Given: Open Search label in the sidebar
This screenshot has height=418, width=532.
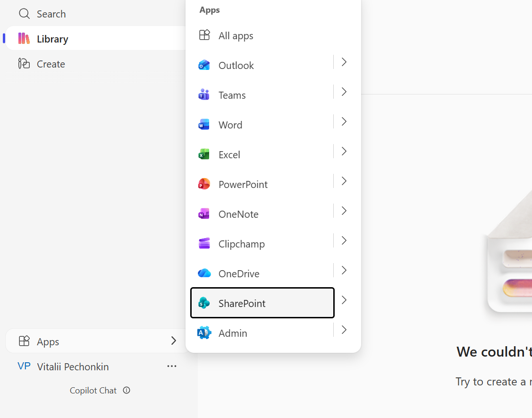Looking at the screenshot, I should [x=51, y=14].
